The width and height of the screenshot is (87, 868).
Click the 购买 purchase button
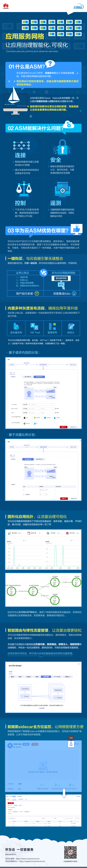61,285
